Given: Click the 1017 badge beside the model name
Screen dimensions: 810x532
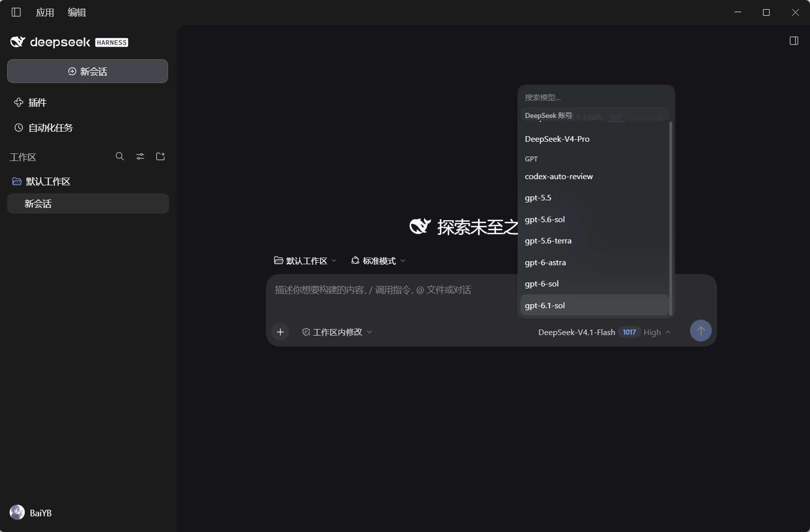Looking at the screenshot, I should [x=629, y=332].
